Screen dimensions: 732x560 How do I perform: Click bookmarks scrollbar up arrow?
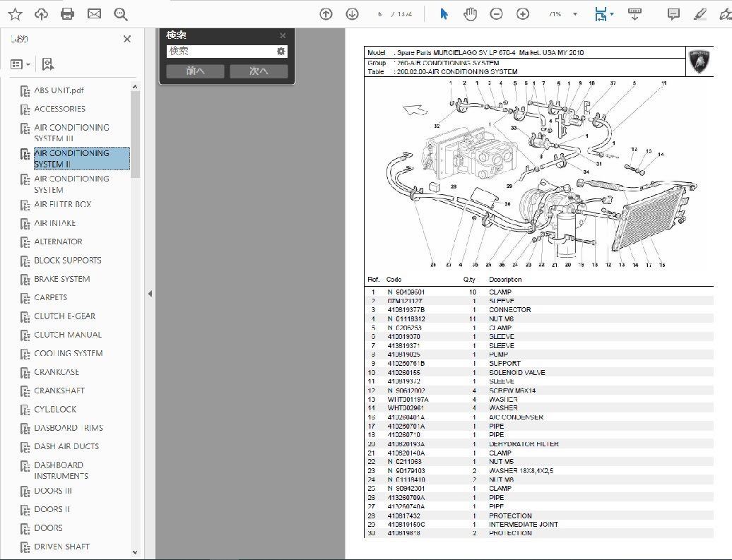(x=135, y=87)
